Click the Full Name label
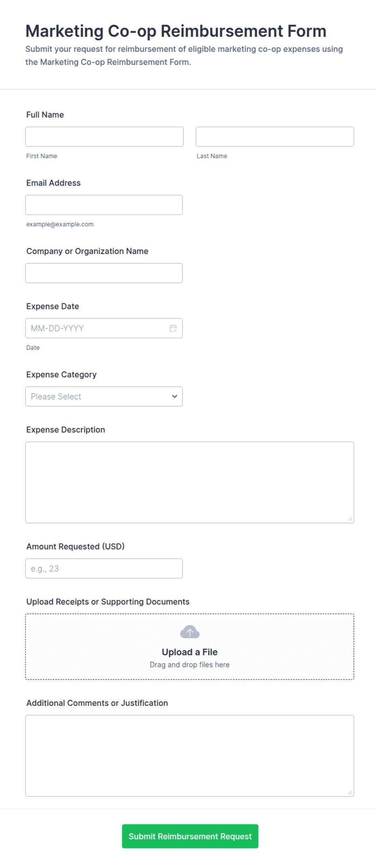The width and height of the screenshot is (376, 868). (x=45, y=115)
